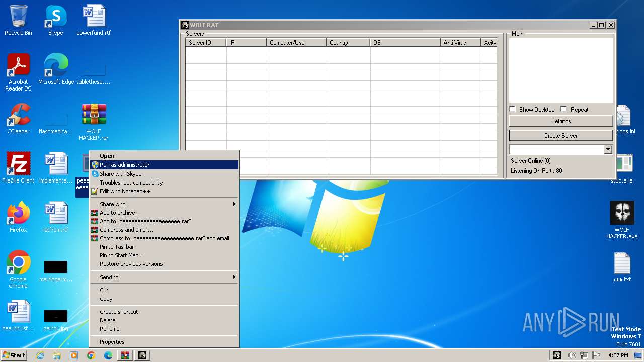The width and height of the screenshot is (644, 362).
Task: Click the WOLF RAT taskbar button
Action: tap(142, 355)
